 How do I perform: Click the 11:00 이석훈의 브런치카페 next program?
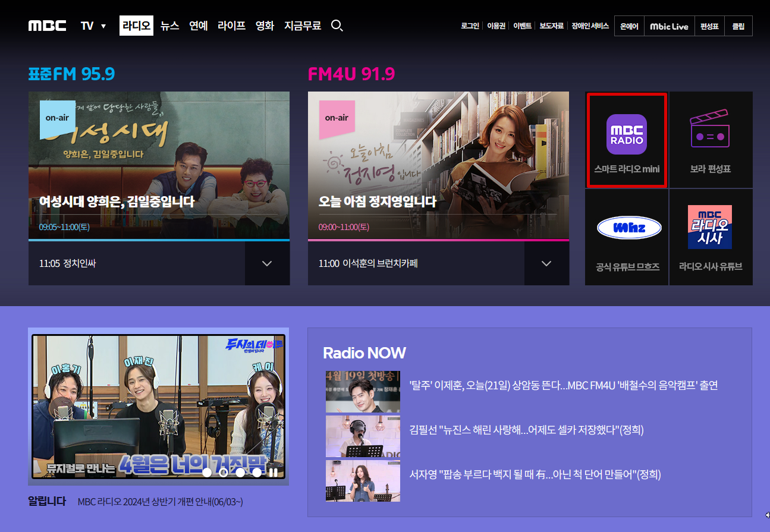[x=368, y=263]
